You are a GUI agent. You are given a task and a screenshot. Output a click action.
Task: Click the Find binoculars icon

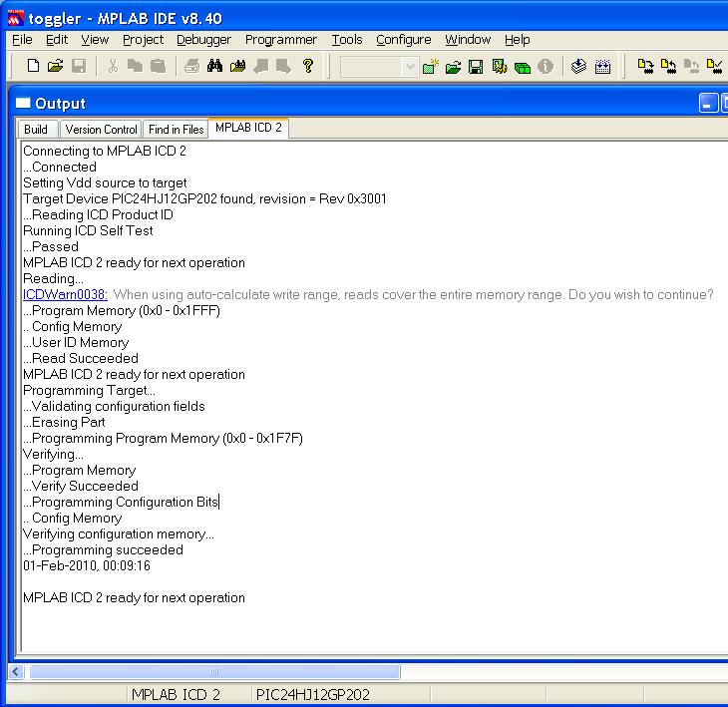214,66
